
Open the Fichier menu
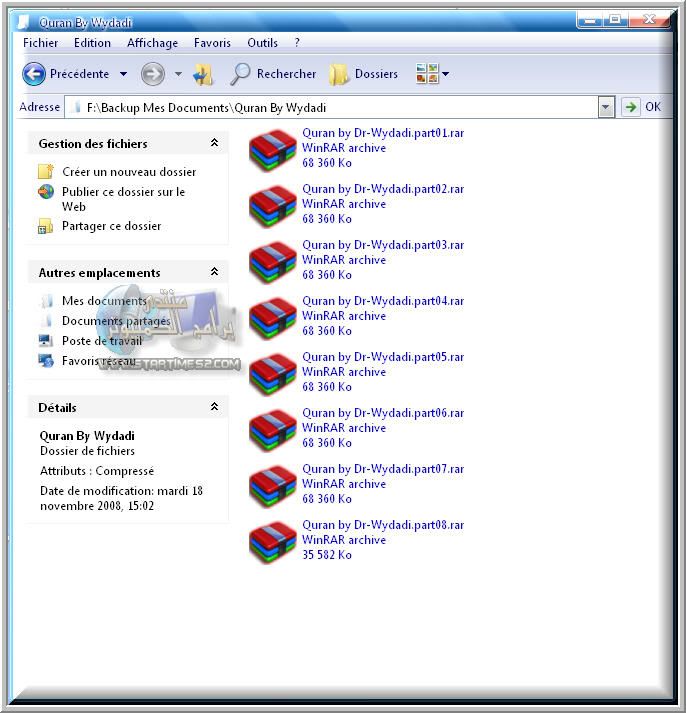coord(41,43)
